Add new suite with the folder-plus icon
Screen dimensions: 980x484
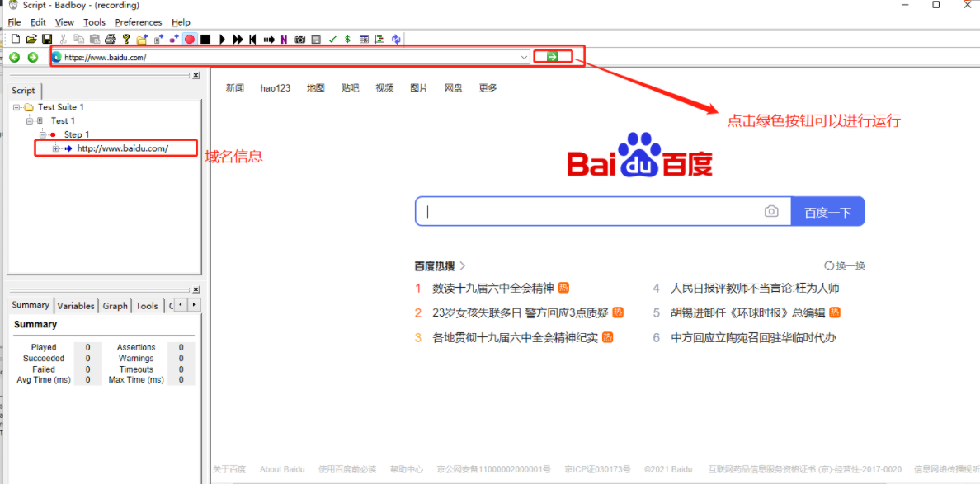142,40
